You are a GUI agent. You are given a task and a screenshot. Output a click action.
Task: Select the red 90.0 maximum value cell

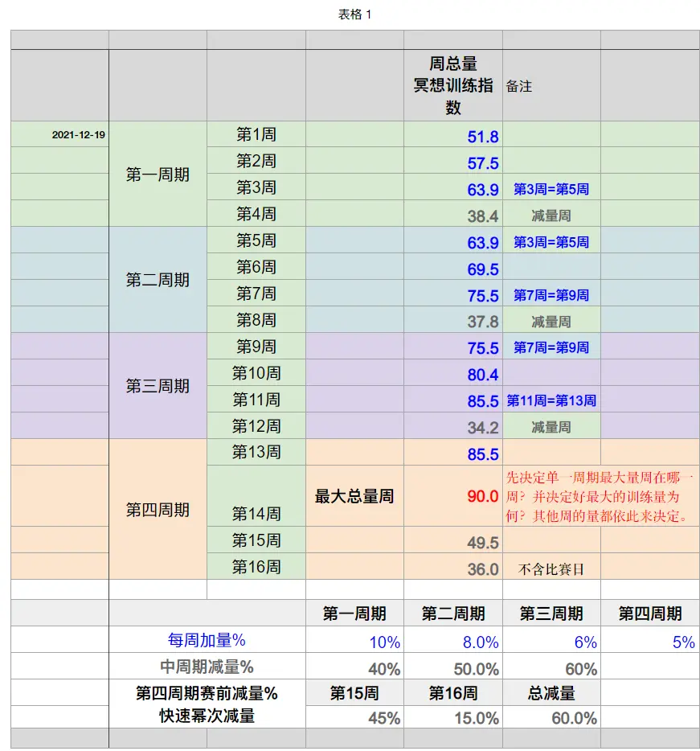482,497
